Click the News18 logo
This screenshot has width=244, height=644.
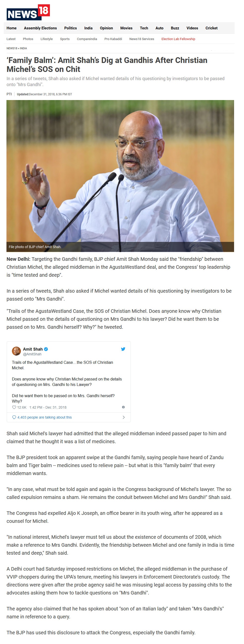click(x=28, y=12)
